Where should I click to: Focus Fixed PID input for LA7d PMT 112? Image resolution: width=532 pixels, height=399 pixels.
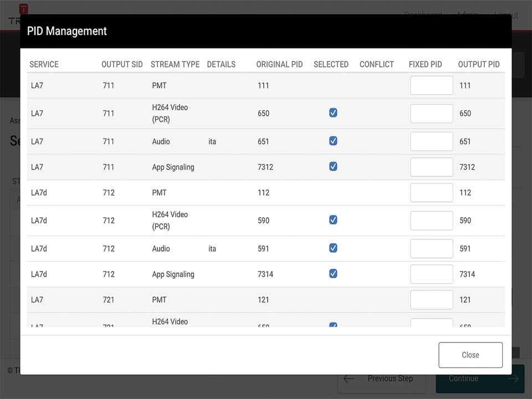[431, 193]
